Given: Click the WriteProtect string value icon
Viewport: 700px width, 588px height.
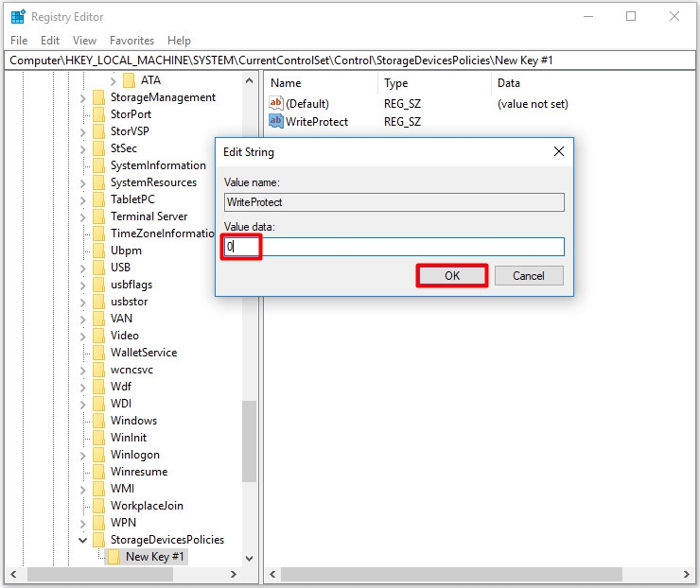Looking at the screenshot, I should coord(276,121).
